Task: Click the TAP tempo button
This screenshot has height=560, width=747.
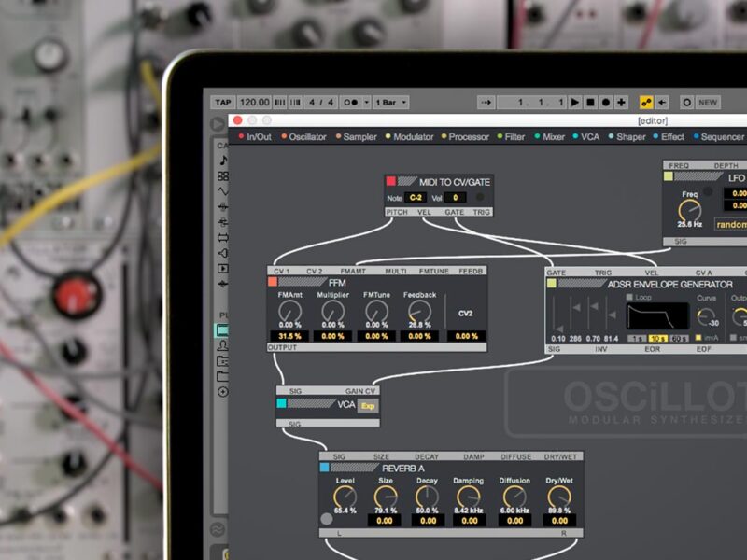Action: coord(222,103)
